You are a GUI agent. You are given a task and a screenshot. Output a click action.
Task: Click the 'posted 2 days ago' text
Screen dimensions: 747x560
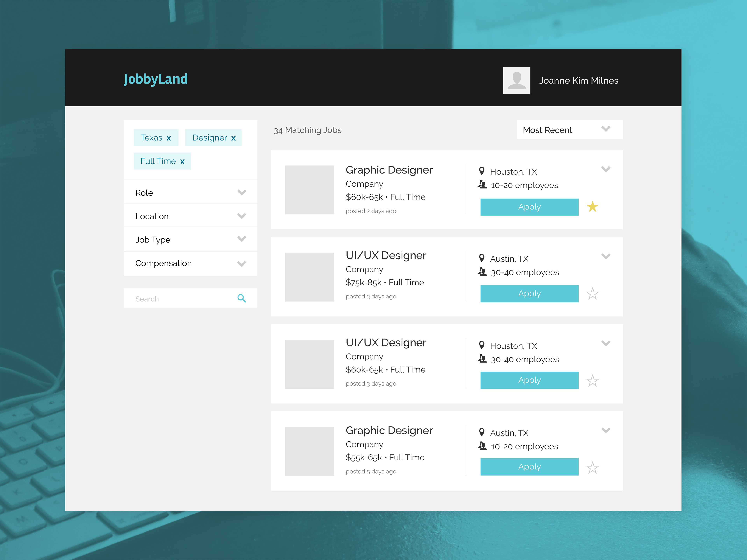pos(371,211)
